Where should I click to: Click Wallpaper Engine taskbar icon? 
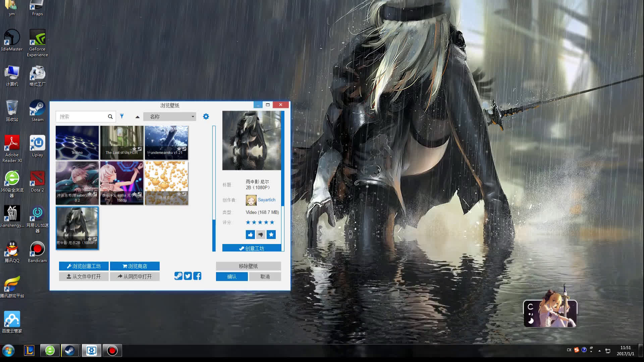pyautogui.click(x=91, y=351)
